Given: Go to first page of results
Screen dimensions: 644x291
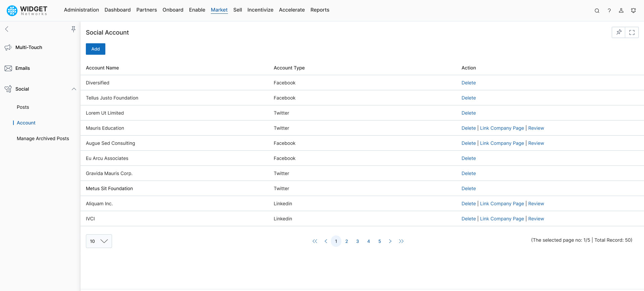Looking at the screenshot, I should pos(315,241).
